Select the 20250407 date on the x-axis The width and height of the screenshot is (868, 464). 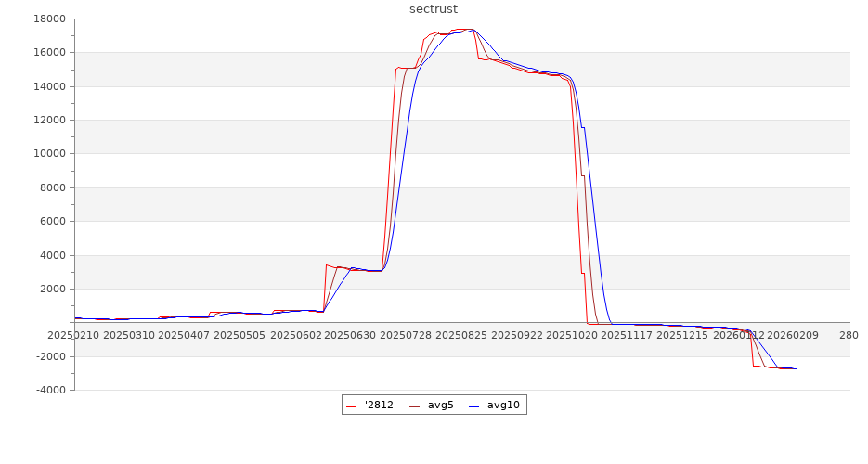184,335
